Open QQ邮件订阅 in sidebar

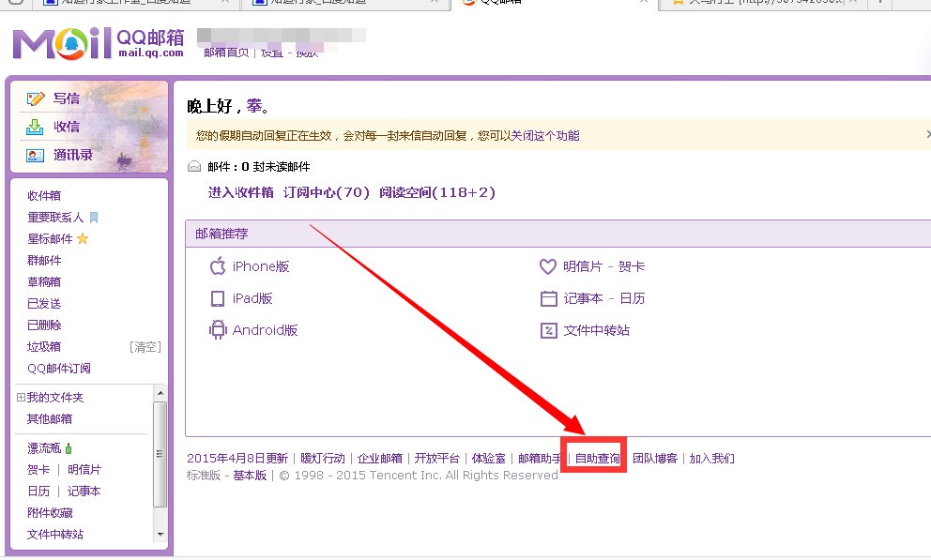[x=59, y=369]
